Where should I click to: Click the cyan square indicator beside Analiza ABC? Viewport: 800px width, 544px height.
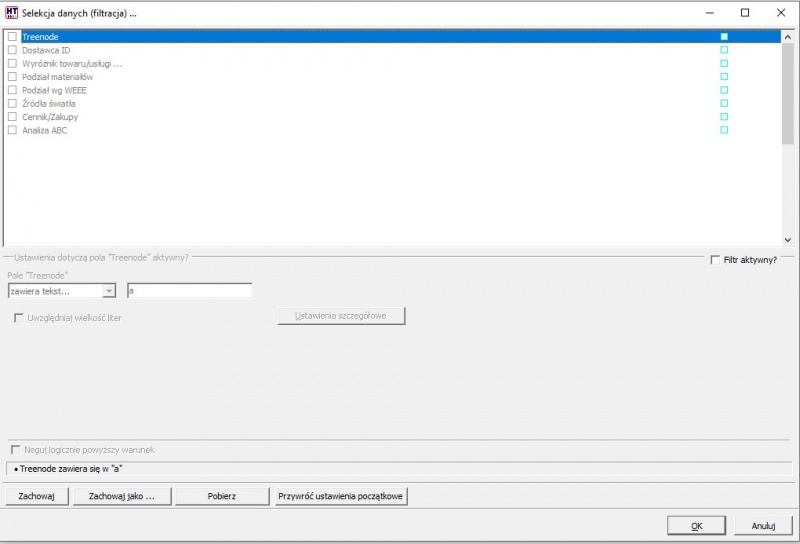pos(724,130)
